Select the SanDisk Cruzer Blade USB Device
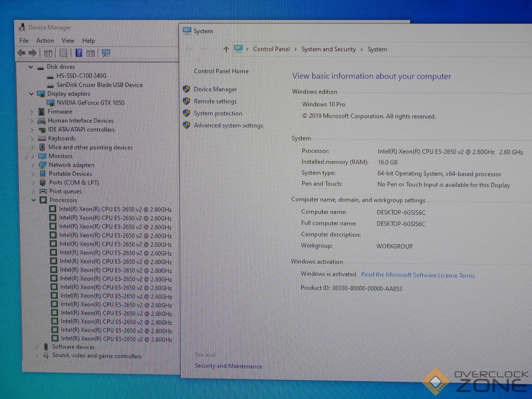The width and height of the screenshot is (532, 399). (99, 85)
